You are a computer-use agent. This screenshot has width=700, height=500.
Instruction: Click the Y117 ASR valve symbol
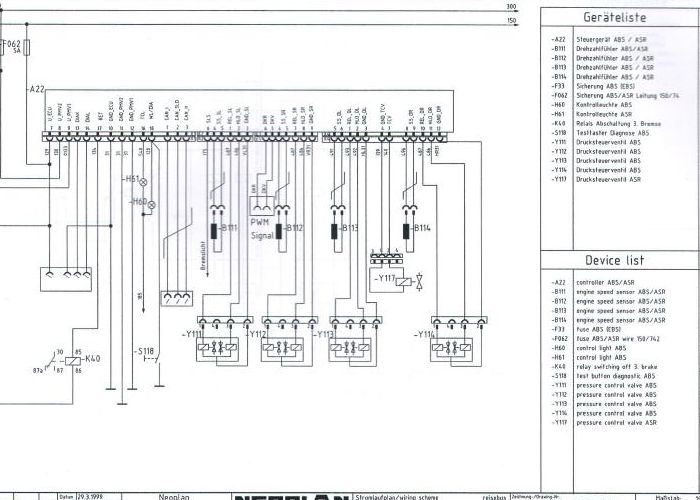pos(404,282)
